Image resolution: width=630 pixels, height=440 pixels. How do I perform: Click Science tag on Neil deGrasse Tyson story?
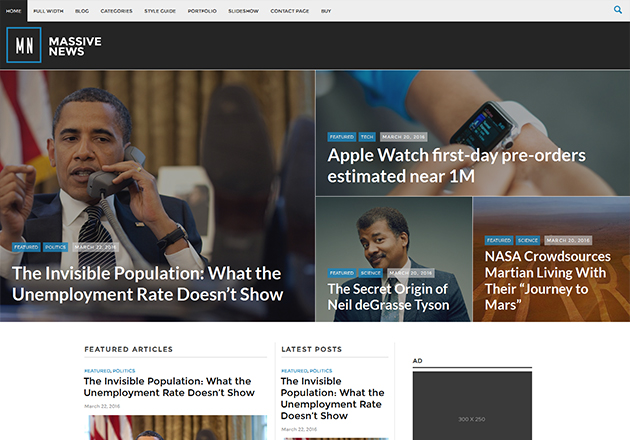pos(370,273)
